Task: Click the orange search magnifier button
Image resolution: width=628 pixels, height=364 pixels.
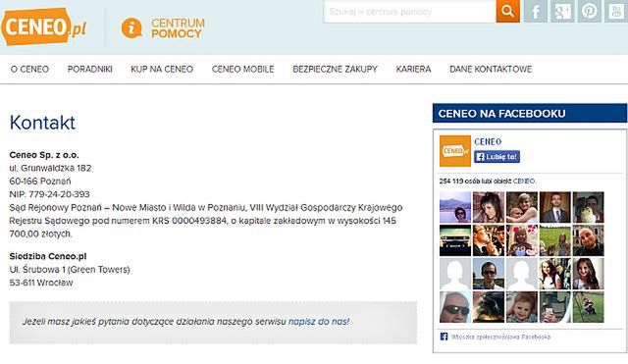Action: click(507, 11)
